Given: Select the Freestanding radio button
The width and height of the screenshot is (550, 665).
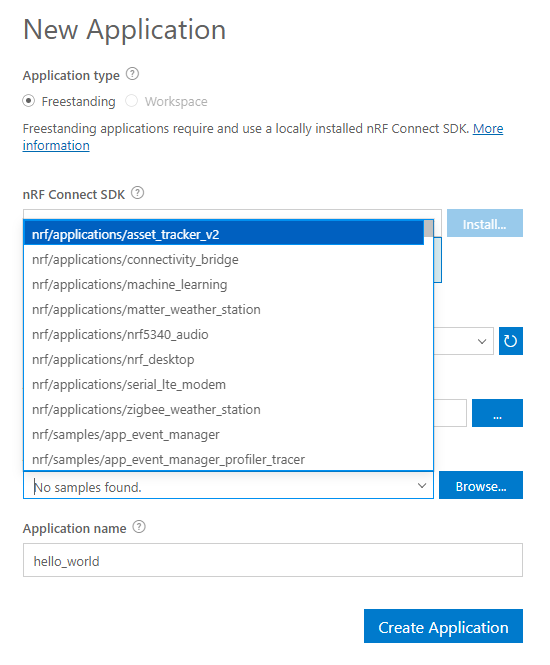Looking at the screenshot, I should coord(29,101).
